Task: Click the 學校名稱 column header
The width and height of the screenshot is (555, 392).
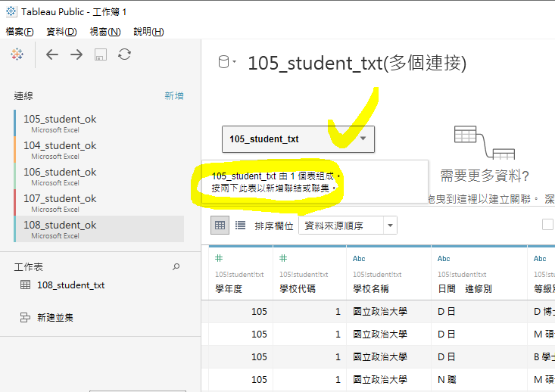Action: click(x=371, y=289)
